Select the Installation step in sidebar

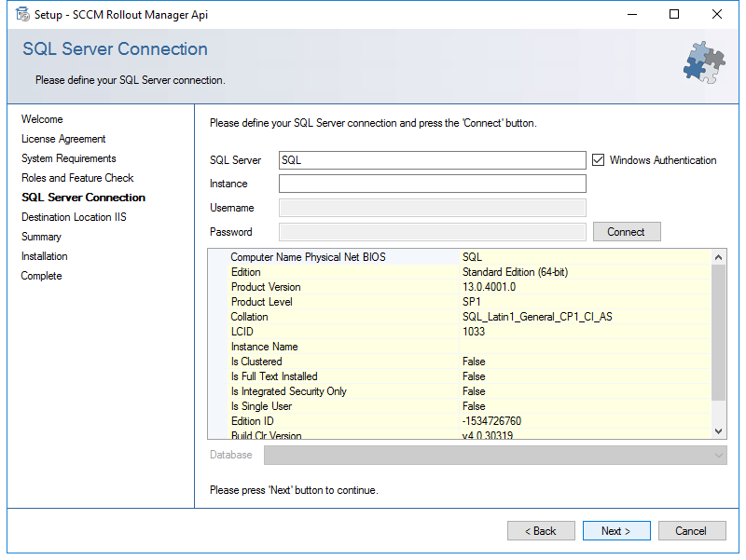(x=44, y=256)
